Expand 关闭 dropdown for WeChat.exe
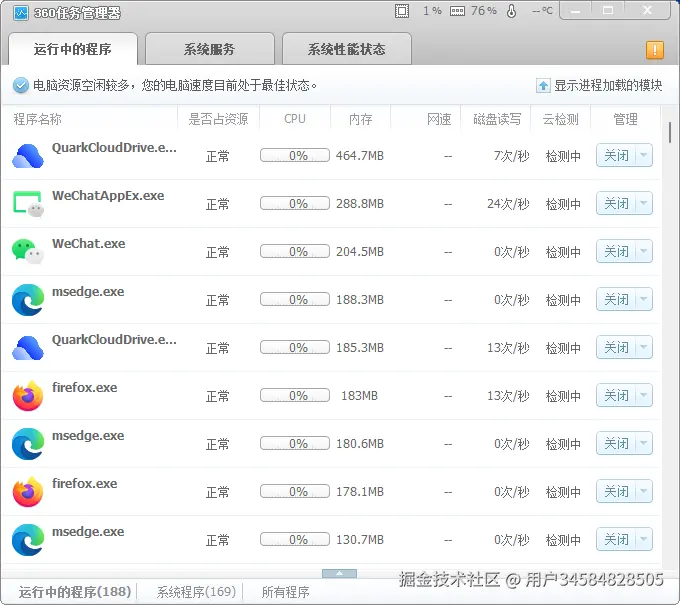The image size is (680, 605). (x=644, y=252)
